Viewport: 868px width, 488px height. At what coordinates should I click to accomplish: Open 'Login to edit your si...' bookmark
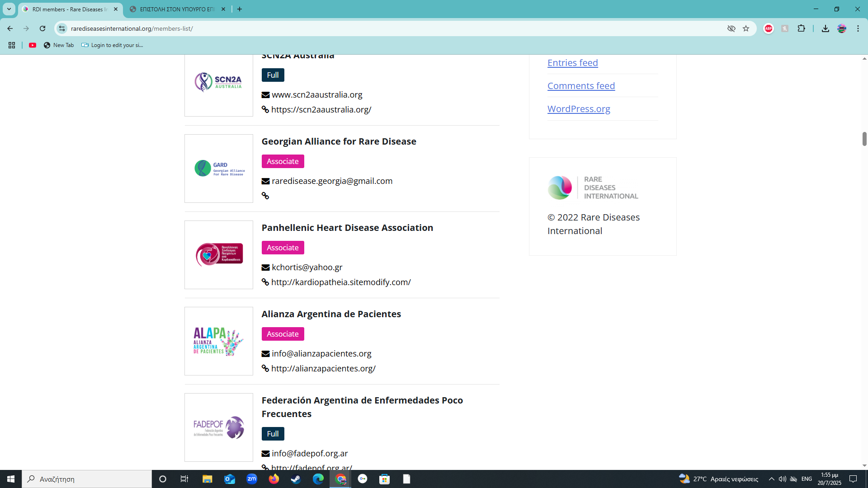(x=112, y=45)
